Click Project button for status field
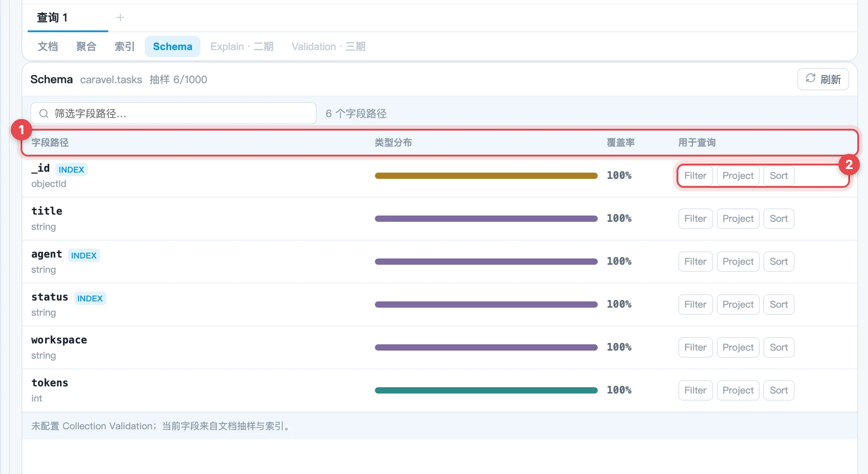 click(738, 305)
